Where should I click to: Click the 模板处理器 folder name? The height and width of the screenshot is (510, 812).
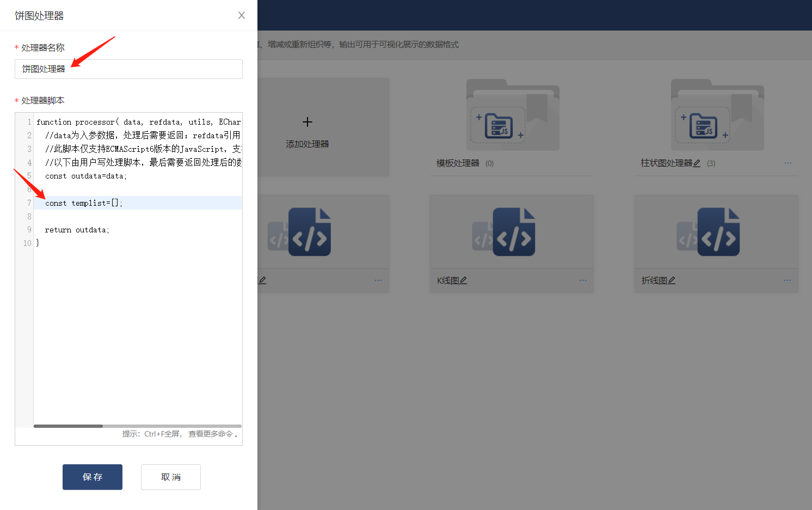pyautogui.click(x=458, y=163)
